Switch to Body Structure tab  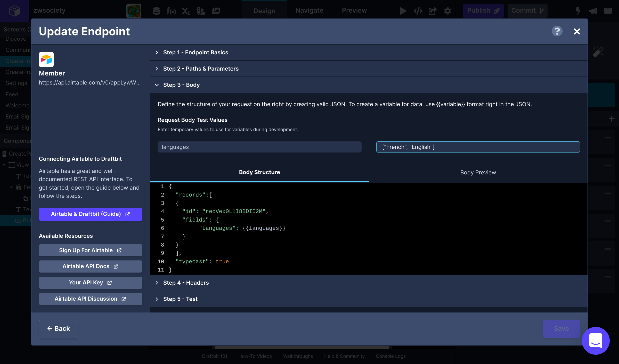(x=259, y=172)
